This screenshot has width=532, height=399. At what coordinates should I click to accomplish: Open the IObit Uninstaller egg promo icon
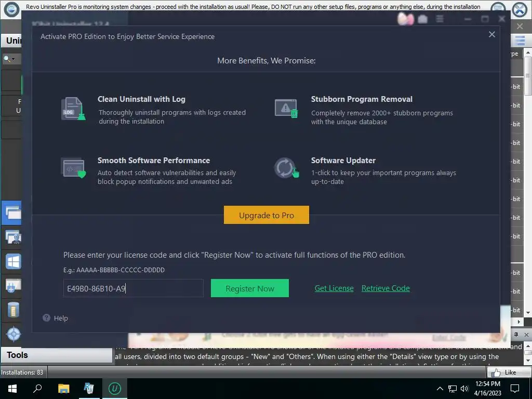click(x=405, y=19)
